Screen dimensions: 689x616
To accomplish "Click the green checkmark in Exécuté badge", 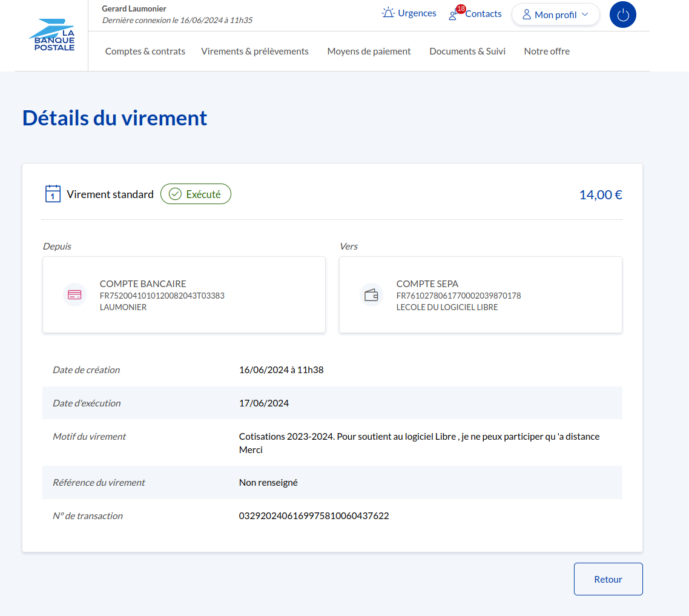I will (176, 194).
